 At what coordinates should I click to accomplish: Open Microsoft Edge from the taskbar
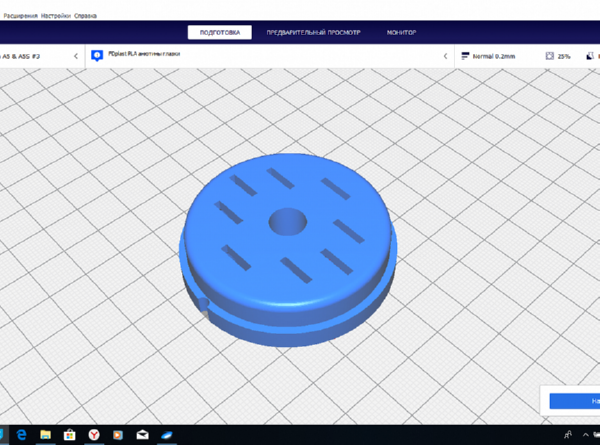(21, 435)
